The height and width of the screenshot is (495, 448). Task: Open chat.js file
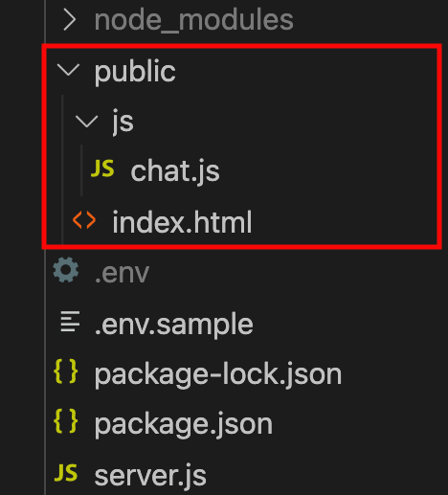pyautogui.click(x=175, y=171)
